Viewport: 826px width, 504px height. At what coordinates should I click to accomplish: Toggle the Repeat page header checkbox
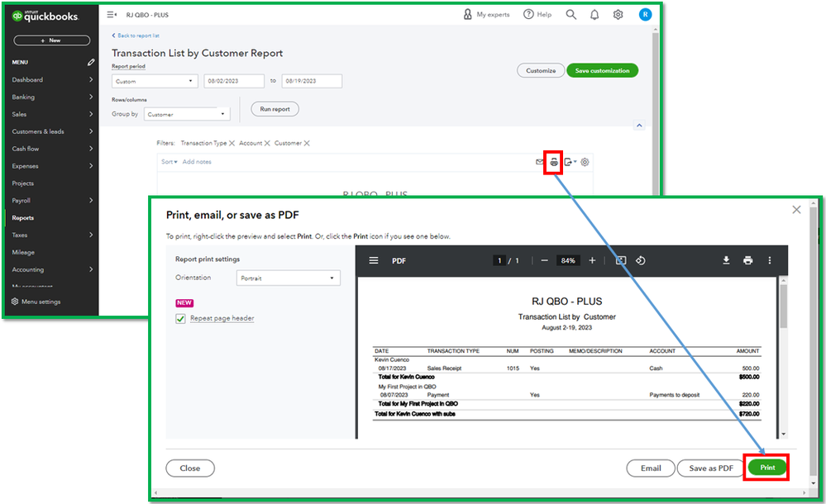pos(181,319)
